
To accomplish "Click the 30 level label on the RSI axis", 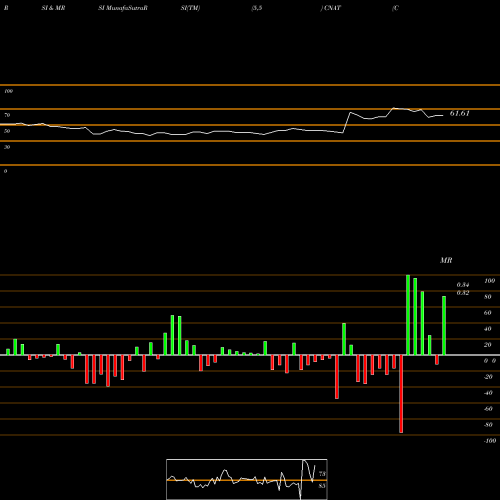I will [x=7, y=147].
